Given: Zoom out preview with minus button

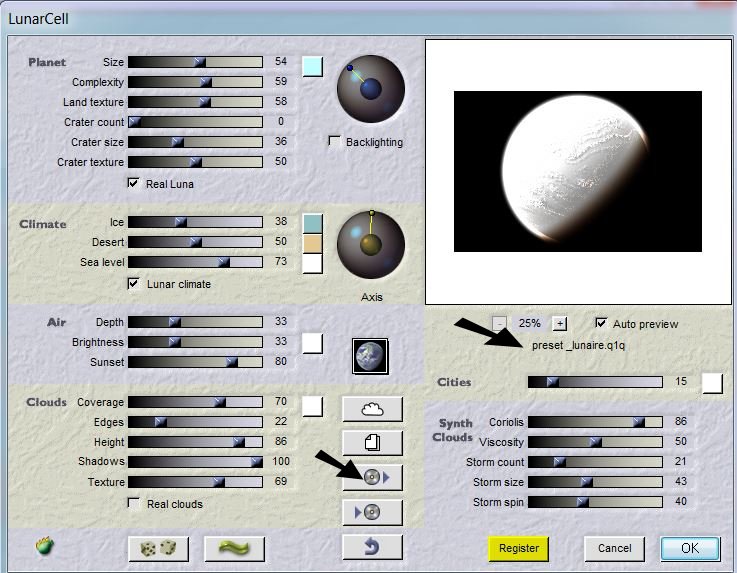Looking at the screenshot, I should [x=499, y=323].
